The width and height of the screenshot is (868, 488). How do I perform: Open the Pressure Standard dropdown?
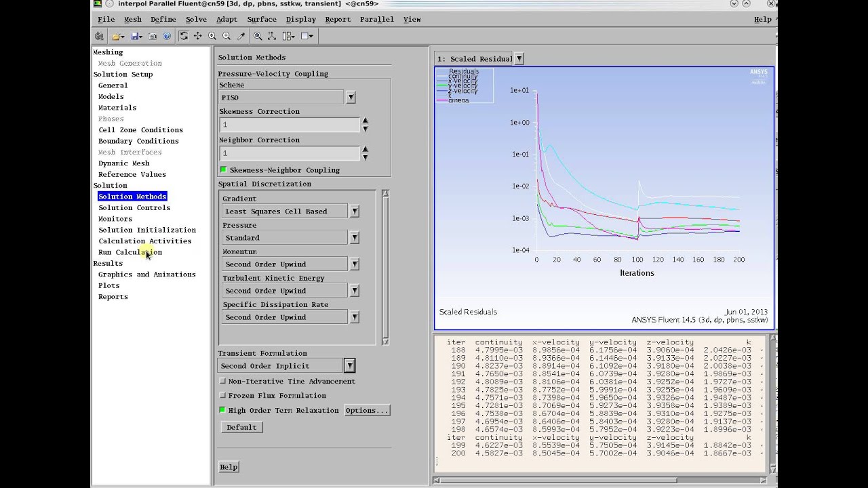tap(354, 238)
